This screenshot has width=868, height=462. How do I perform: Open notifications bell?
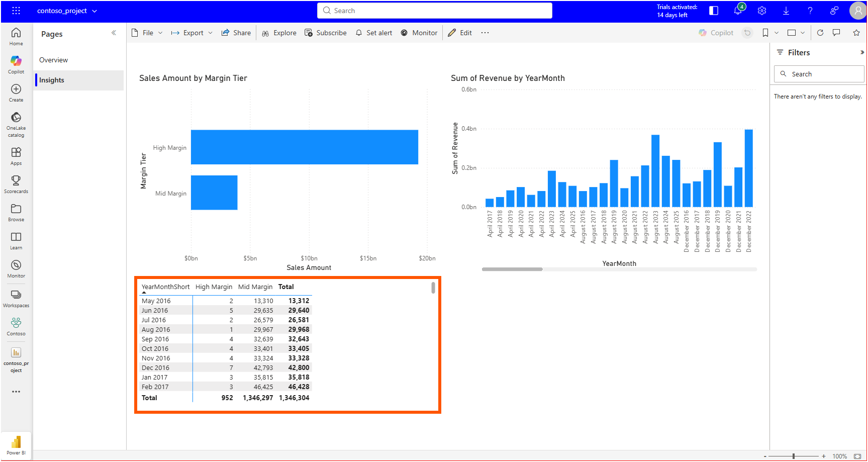point(738,11)
